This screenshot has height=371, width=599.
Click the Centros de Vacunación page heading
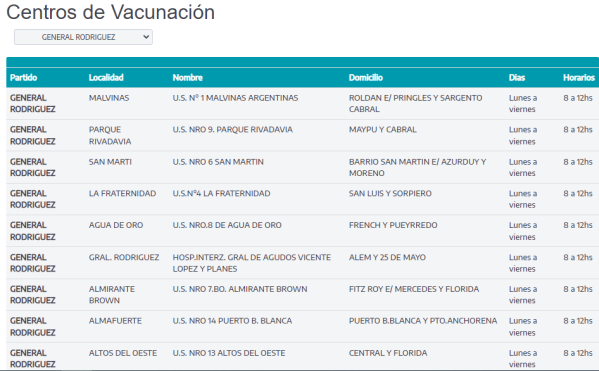(x=111, y=12)
